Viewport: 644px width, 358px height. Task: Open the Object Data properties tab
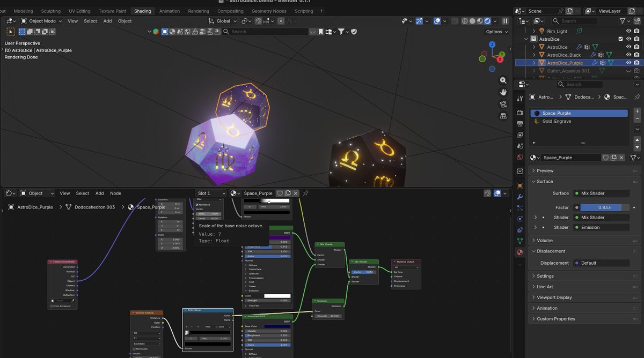click(519, 241)
